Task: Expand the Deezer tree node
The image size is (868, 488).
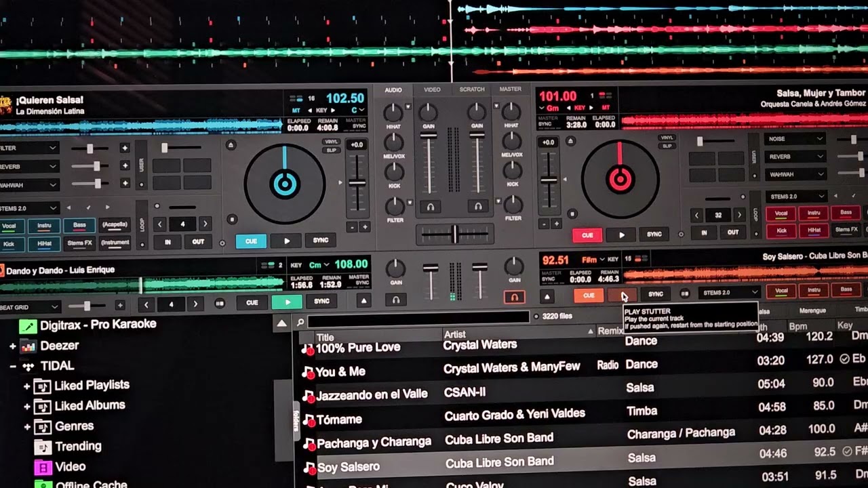Action: pos(12,346)
